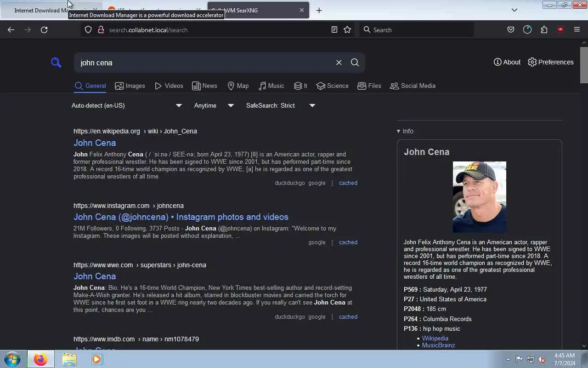Click the address bar URL
This screenshot has height=368, width=588.
click(148, 30)
